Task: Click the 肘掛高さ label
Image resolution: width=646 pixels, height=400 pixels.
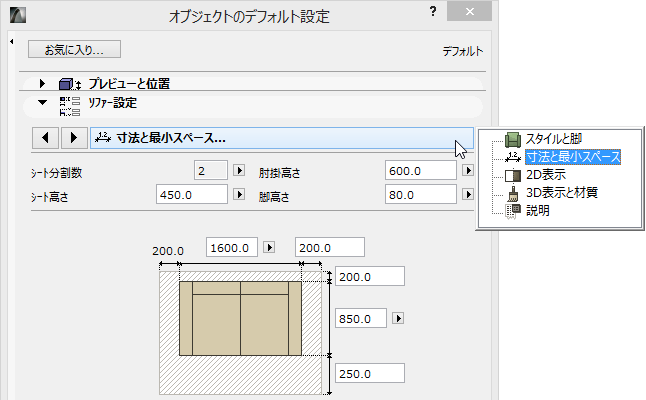Action: click(279, 173)
